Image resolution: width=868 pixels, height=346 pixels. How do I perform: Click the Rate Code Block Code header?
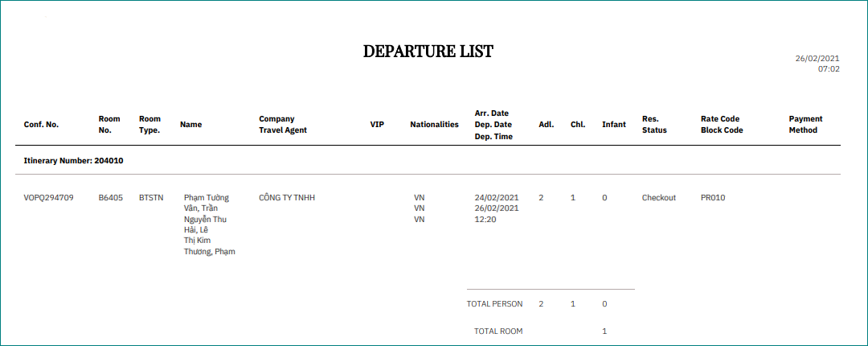[x=722, y=124]
